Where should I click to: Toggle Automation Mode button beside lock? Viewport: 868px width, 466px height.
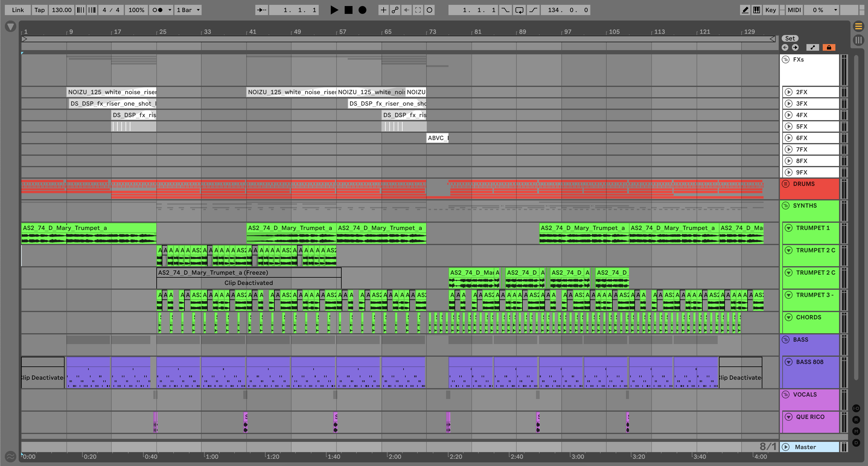tap(812, 47)
